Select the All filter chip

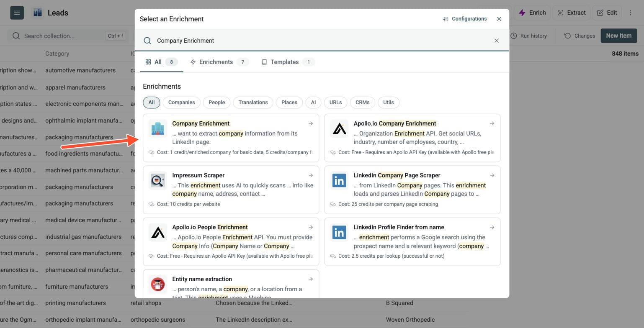tap(152, 102)
